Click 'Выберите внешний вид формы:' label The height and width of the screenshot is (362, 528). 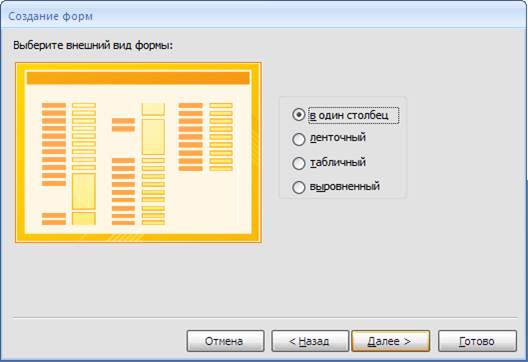93,45
